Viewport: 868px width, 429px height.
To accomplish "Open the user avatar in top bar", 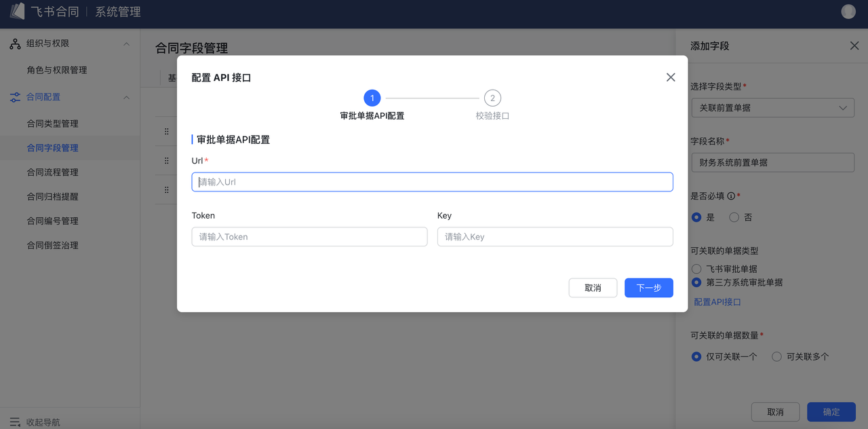I will 848,12.
